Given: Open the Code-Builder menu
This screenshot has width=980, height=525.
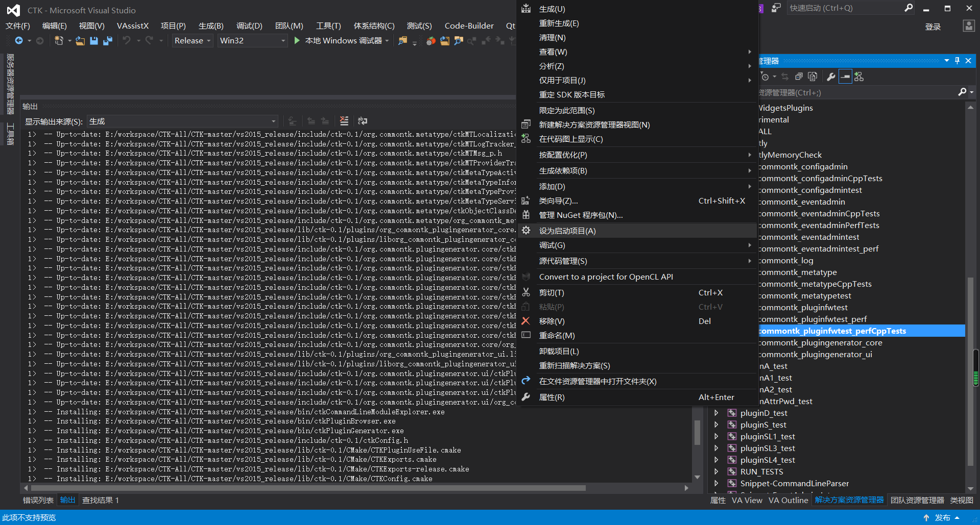Looking at the screenshot, I should click(469, 26).
